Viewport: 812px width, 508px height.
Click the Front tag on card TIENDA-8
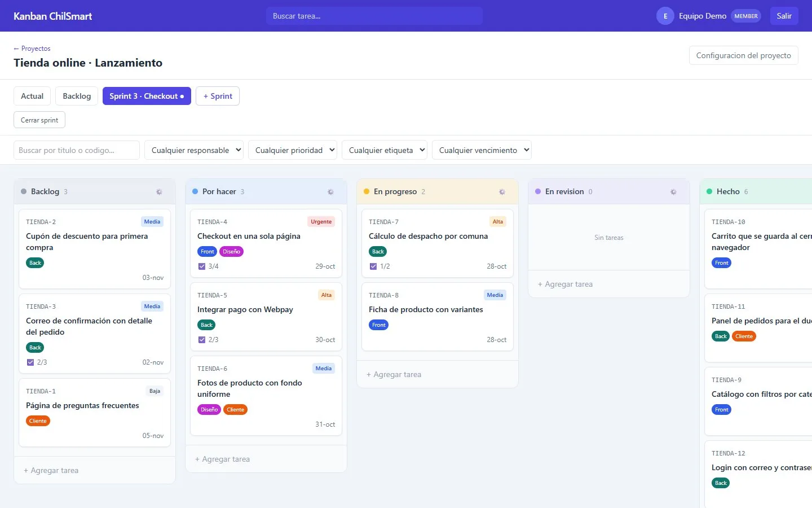tap(379, 325)
